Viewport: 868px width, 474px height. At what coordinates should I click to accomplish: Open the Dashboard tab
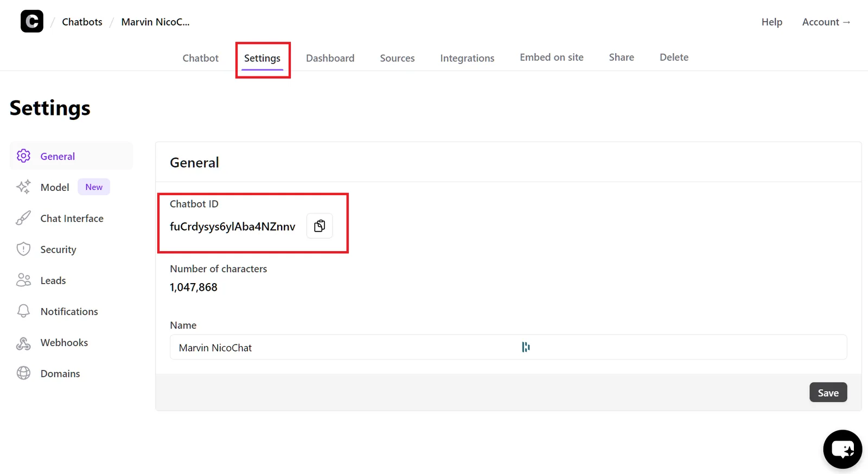(330, 58)
